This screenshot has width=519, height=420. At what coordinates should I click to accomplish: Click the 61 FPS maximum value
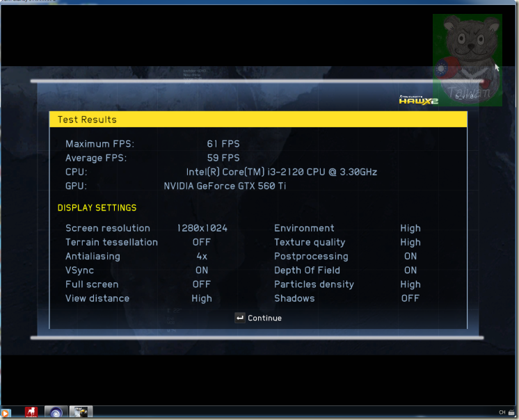pos(223,144)
